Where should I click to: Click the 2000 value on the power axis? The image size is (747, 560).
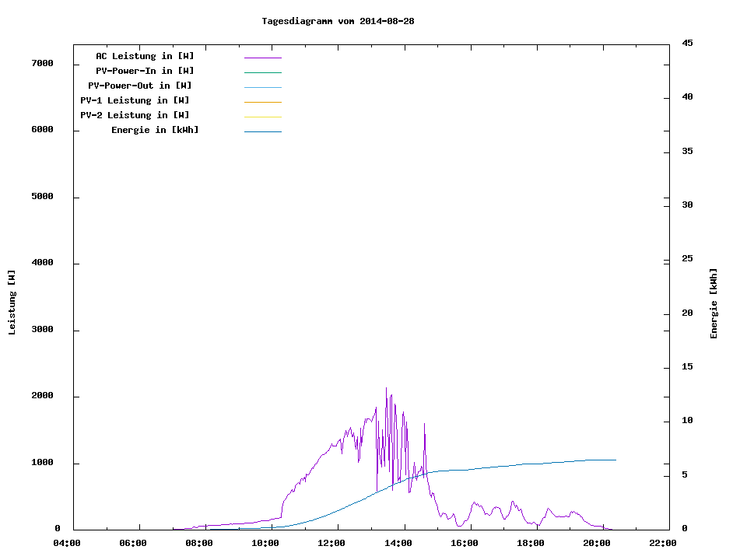point(42,396)
